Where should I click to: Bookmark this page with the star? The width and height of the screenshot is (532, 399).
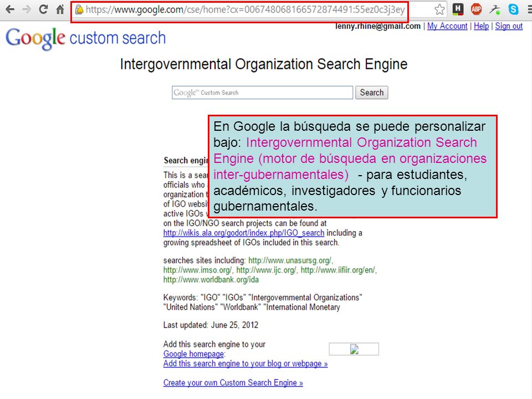(x=439, y=9)
